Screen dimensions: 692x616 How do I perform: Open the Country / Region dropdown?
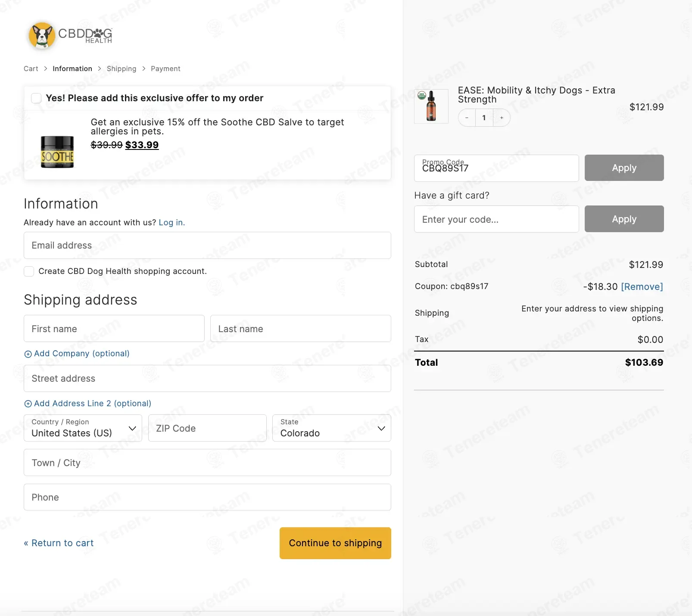point(83,428)
